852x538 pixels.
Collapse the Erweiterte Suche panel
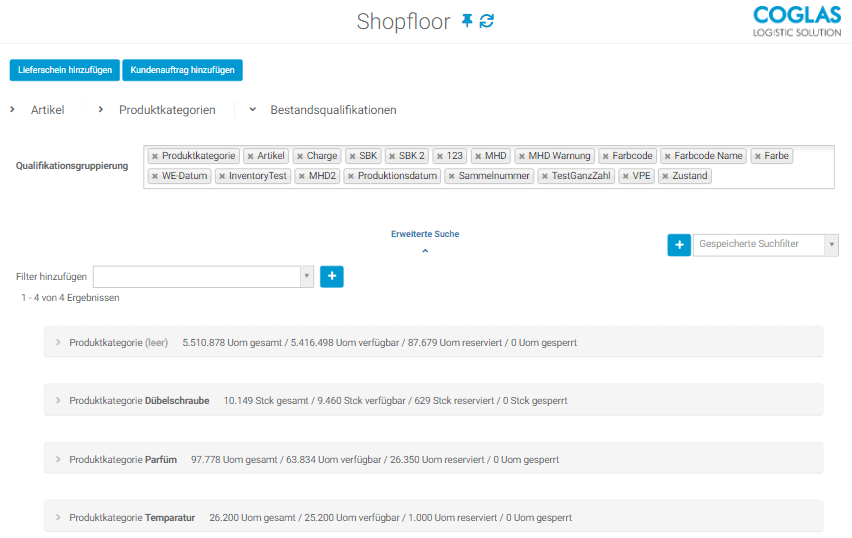pyautogui.click(x=425, y=250)
